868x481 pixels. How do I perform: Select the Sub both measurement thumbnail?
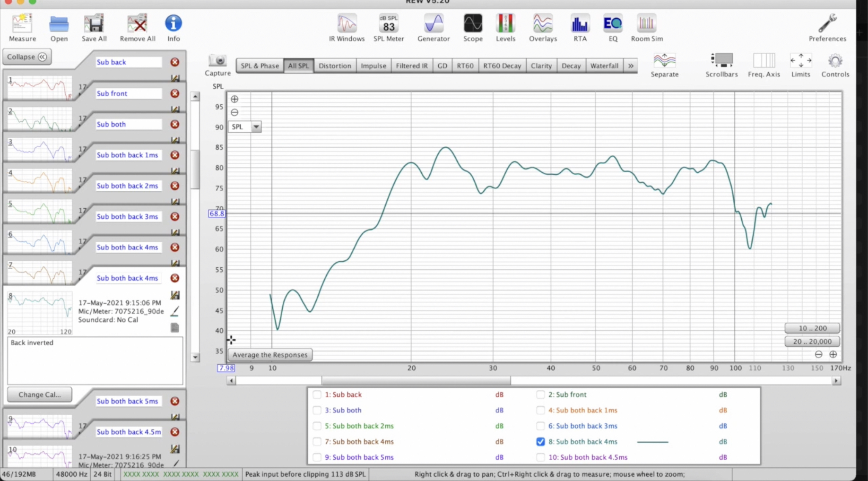click(x=40, y=149)
